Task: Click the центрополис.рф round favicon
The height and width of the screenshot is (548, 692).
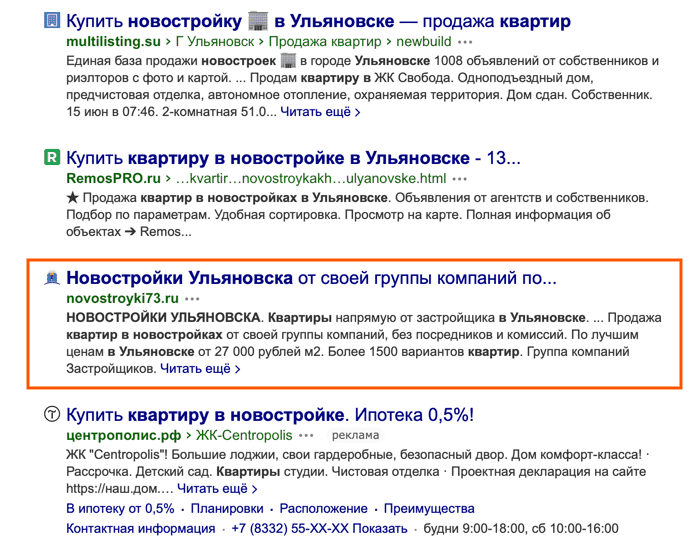Action: click(52, 414)
